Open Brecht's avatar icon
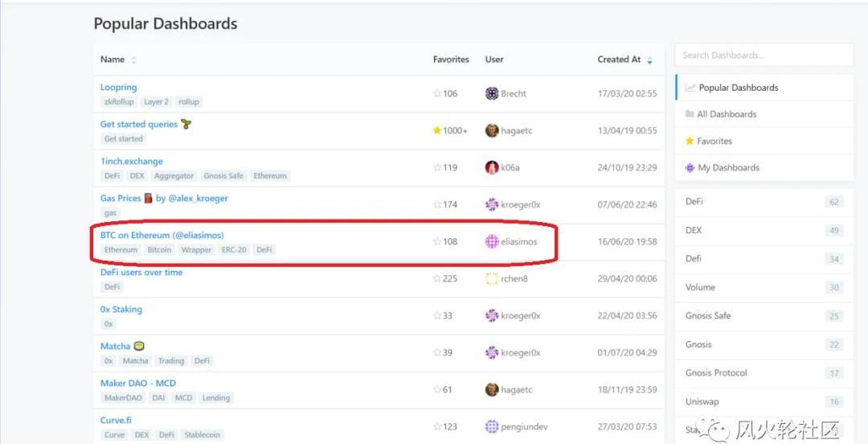 (492, 93)
